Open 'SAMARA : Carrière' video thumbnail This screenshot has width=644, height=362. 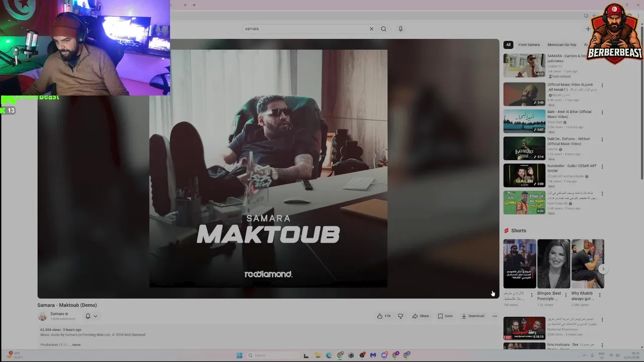(x=524, y=65)
